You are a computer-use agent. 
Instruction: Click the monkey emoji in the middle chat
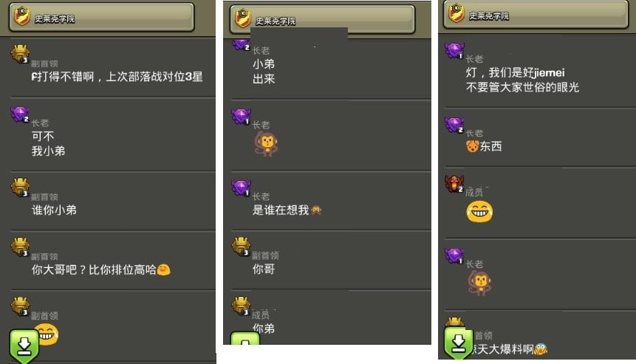[x=266, y=144]
